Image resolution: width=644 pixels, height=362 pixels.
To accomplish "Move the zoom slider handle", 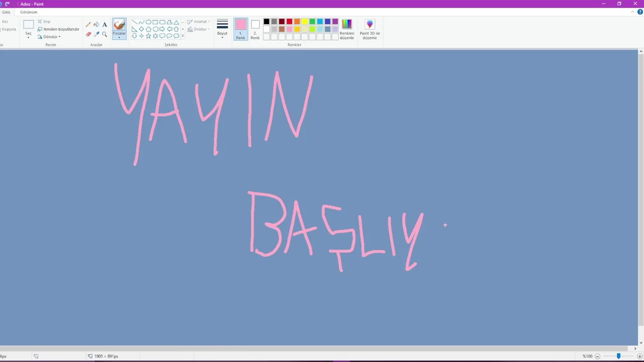I will pyautogui.click(x=619, y=356).
